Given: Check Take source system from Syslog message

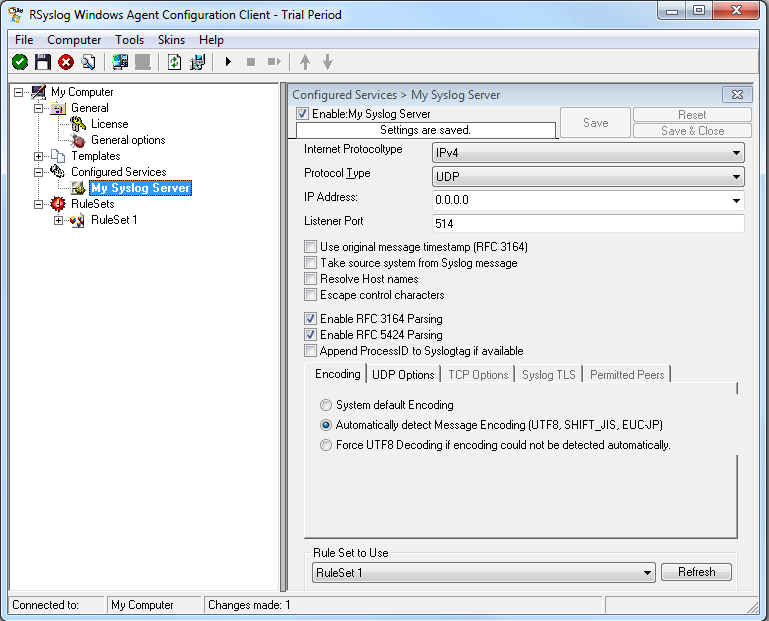Looking at the screenshot, I should 310,262.
